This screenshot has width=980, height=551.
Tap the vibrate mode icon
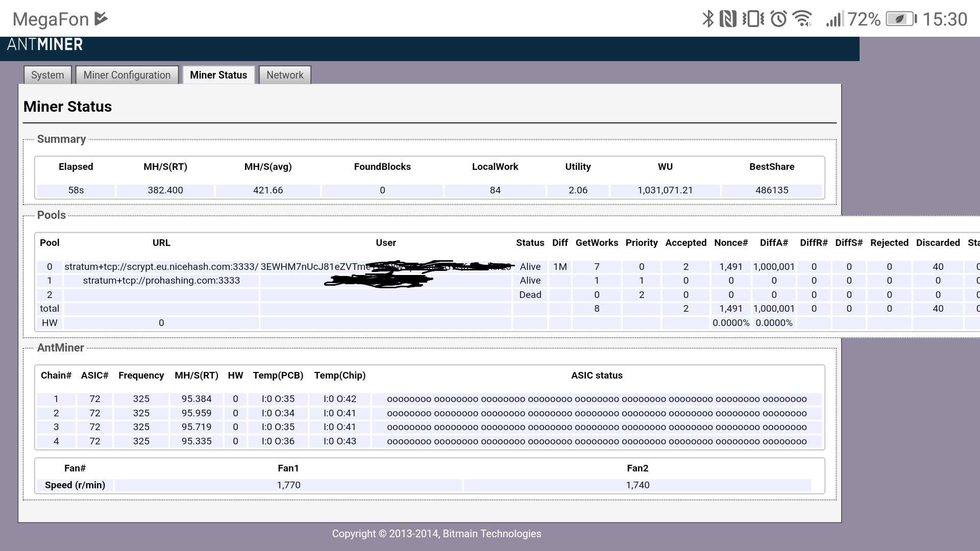pos(753,19)
